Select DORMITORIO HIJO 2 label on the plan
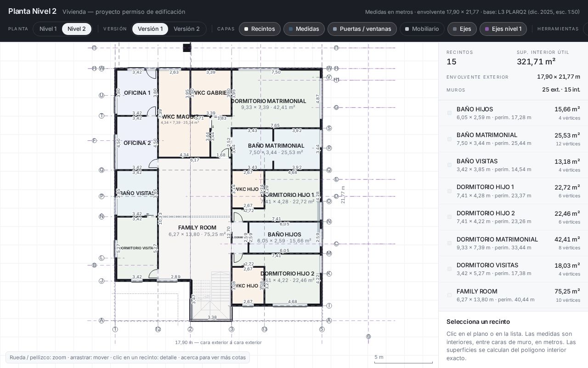Viewport: 588px width, 368px height. pos(288,274)
